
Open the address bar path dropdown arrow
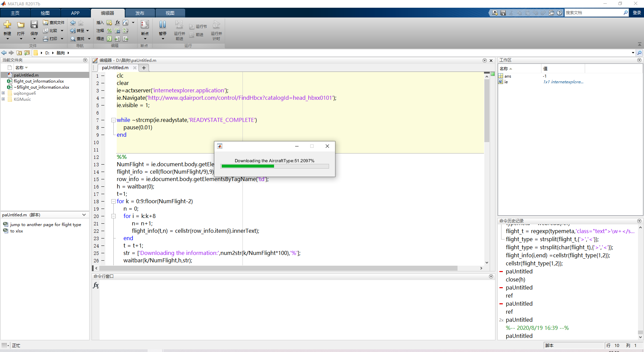[x=633, y=53]
